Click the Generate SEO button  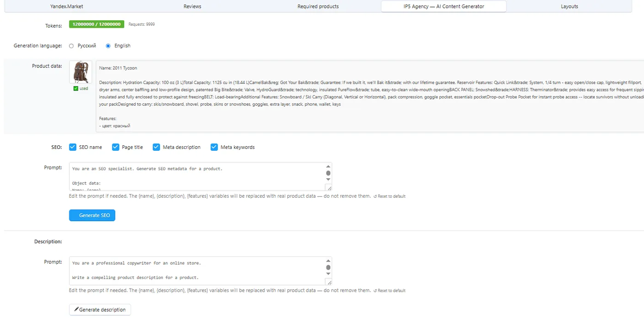click(92, 215)
